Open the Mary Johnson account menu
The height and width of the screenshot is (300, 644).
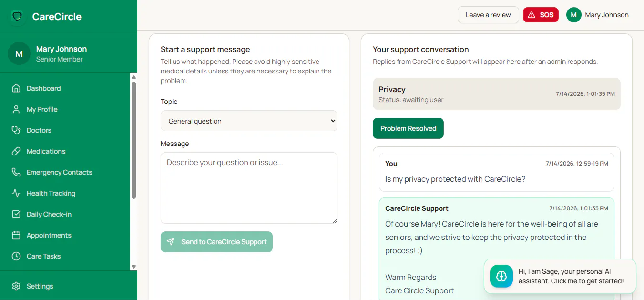[598, 15]
